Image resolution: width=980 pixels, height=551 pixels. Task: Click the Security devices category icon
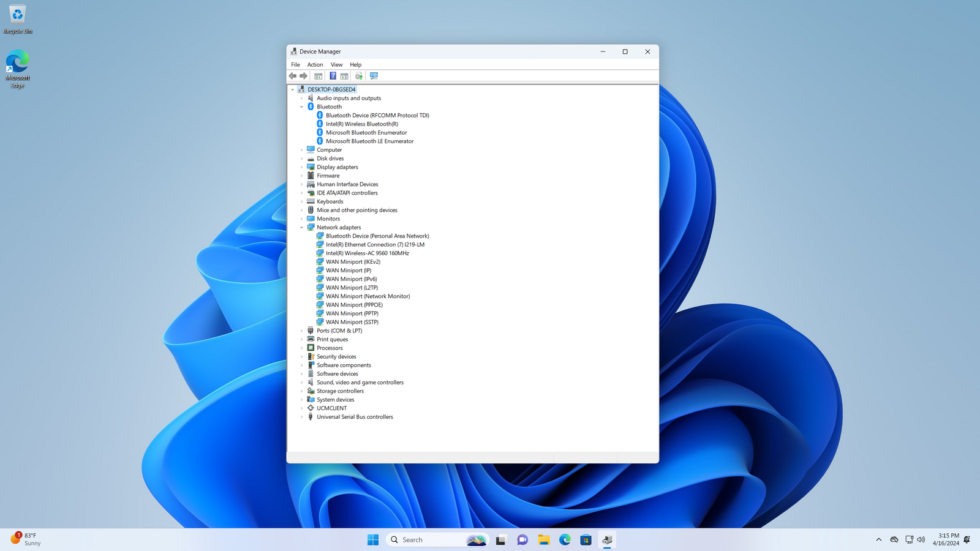tap(311, 356)
